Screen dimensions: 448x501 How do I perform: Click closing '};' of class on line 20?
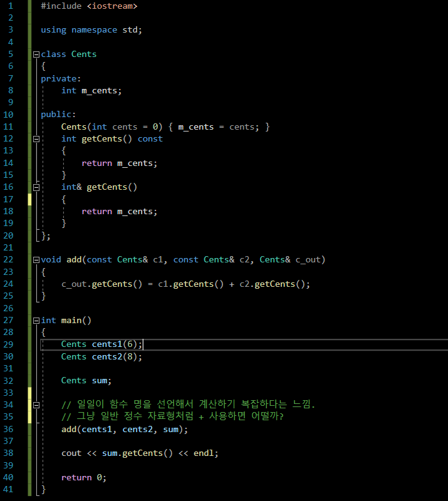click(x=46, y=236)
